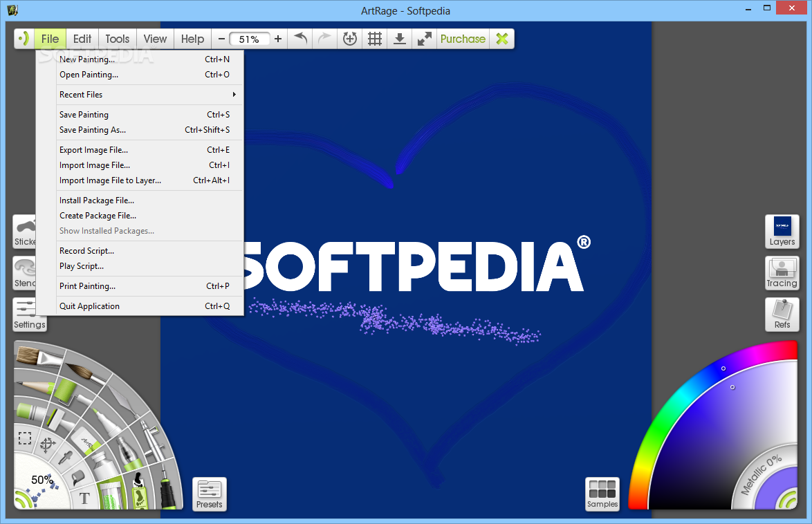Toggle fullscreen mode with arrows icon
Screen dimensions: 812x524
pyautogui.click(x=424, y=39)
